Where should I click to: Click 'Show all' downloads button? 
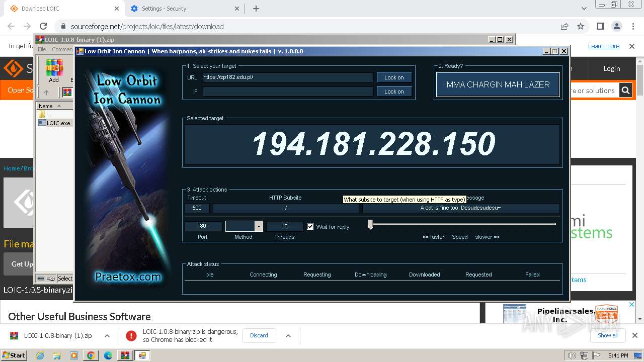[x=608, y=335]
